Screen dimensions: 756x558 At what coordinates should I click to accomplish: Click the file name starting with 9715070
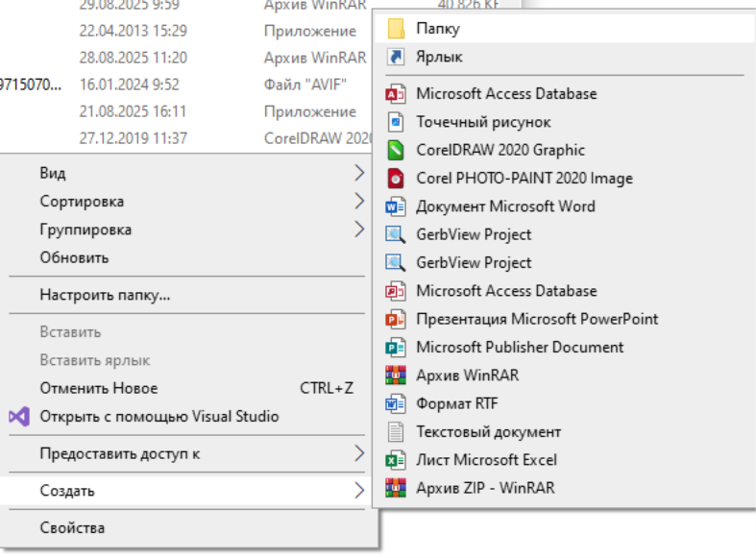(x=31, y=85)
